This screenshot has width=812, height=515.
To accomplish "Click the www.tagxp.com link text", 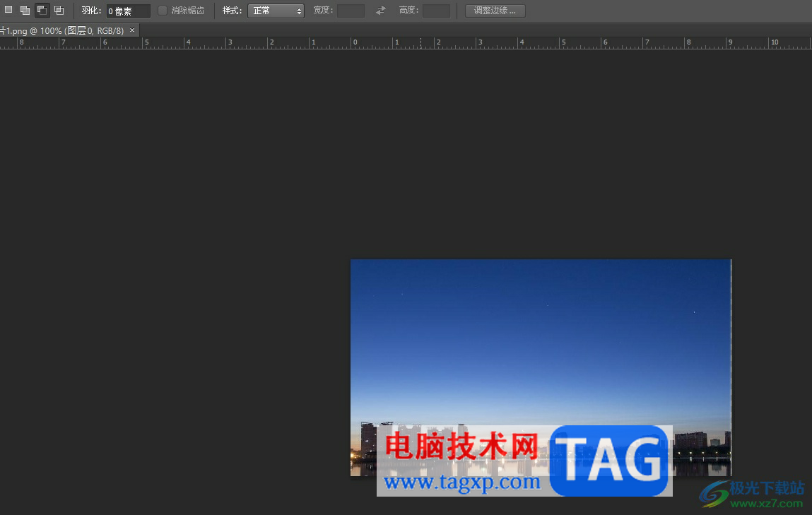I will tap(462, 483).
